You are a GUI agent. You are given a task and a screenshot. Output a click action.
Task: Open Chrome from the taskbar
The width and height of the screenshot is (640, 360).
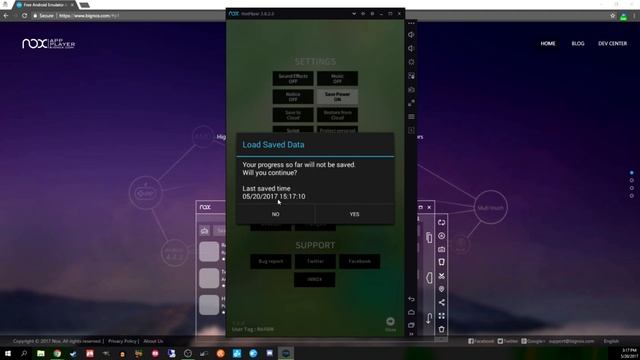point(57,353)
